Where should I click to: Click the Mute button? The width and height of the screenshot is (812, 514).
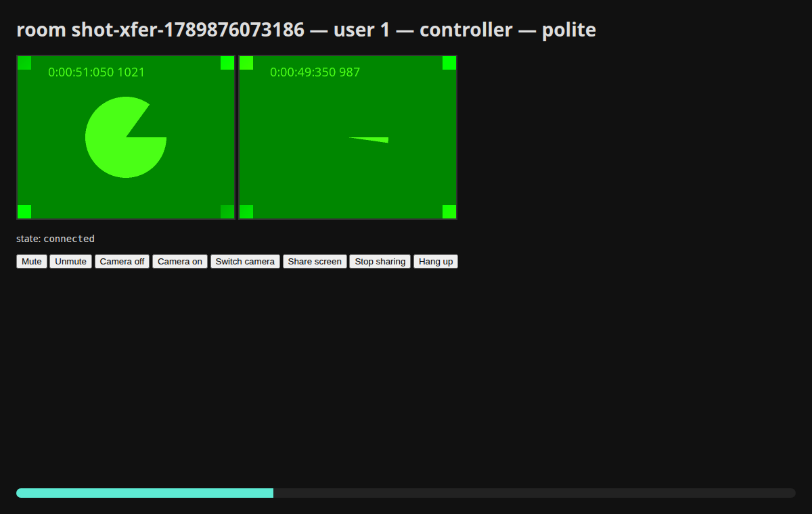(x=32, y=262)
